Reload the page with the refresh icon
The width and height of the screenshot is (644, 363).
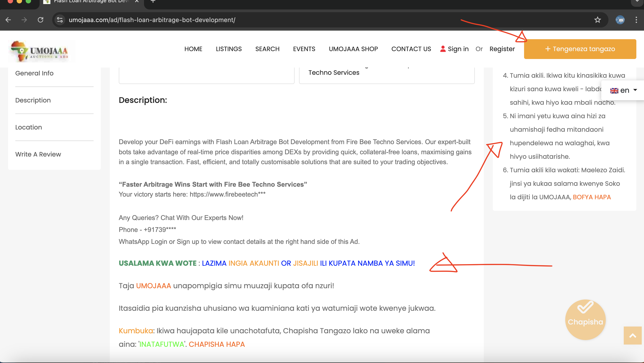tap(41, 20)
